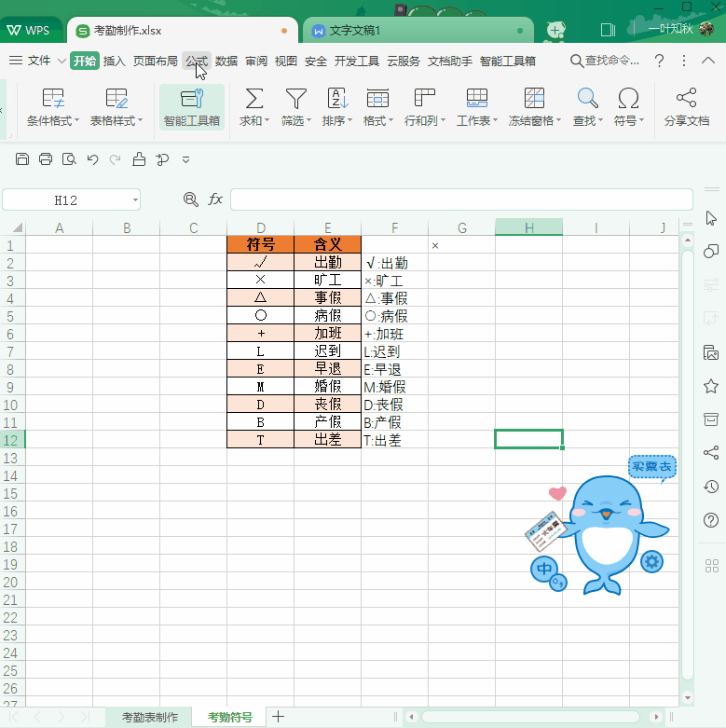The image size is (726, 728).
Task: Click the fx insert function icon
Action: tap(215, 199)
